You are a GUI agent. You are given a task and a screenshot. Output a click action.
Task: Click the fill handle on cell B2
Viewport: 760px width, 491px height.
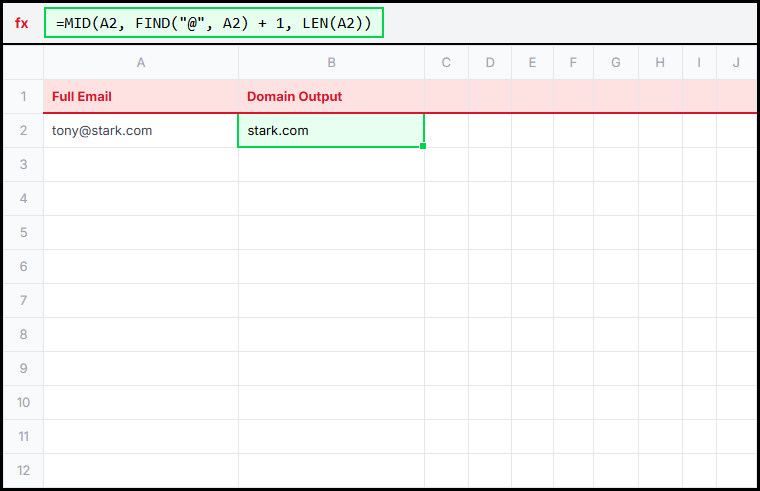(x=424, y=147)
